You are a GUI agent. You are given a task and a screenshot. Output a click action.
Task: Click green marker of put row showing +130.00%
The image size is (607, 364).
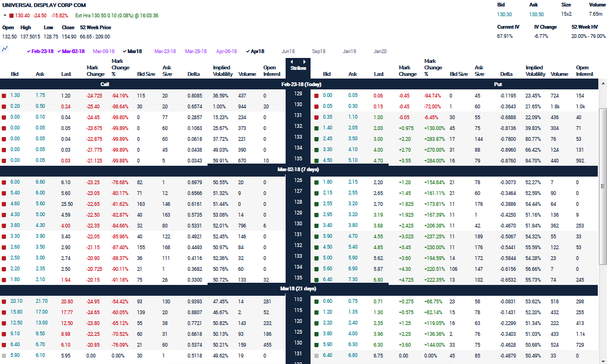(317, 128)
